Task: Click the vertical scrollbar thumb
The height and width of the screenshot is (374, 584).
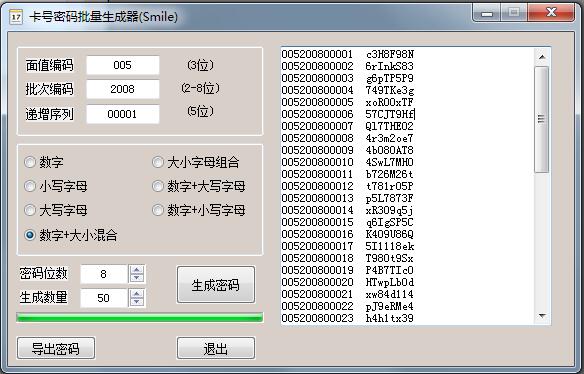Action: pyautogui.click(x=542, y=119)
